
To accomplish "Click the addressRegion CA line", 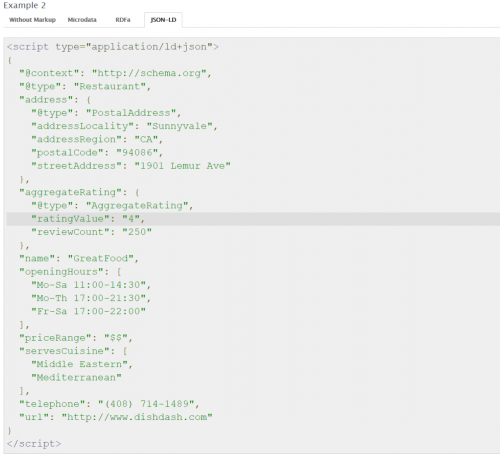I will [97, 139].
